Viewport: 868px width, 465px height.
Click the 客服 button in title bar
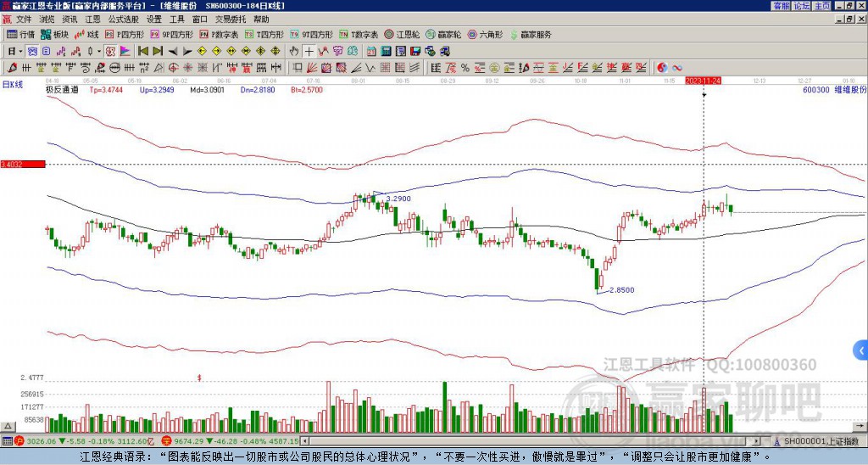pyautogui.click(x=781, y=6)
